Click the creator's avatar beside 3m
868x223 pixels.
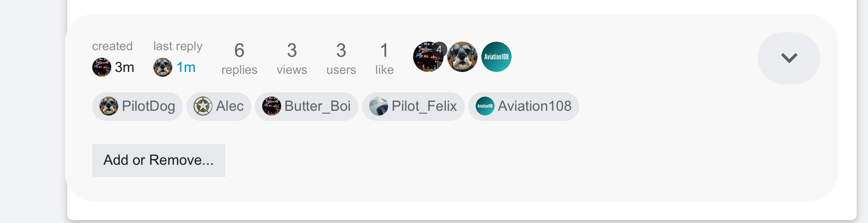[x=101, y=67]
